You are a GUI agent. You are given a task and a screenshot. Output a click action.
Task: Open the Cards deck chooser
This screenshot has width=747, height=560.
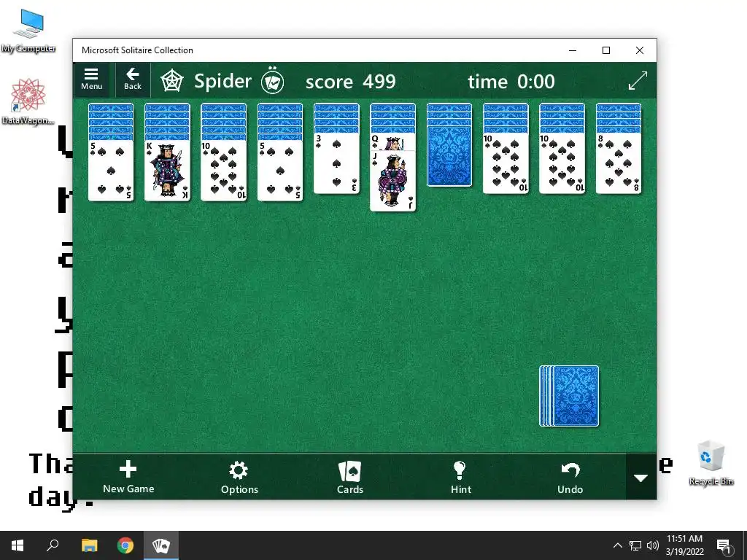(350, 477)
